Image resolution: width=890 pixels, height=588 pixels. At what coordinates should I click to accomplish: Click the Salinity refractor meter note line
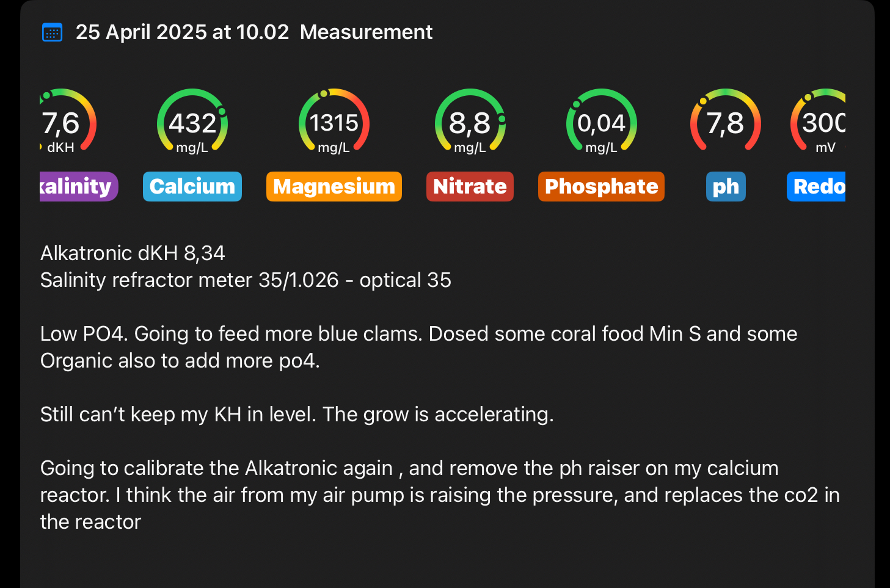246,280
